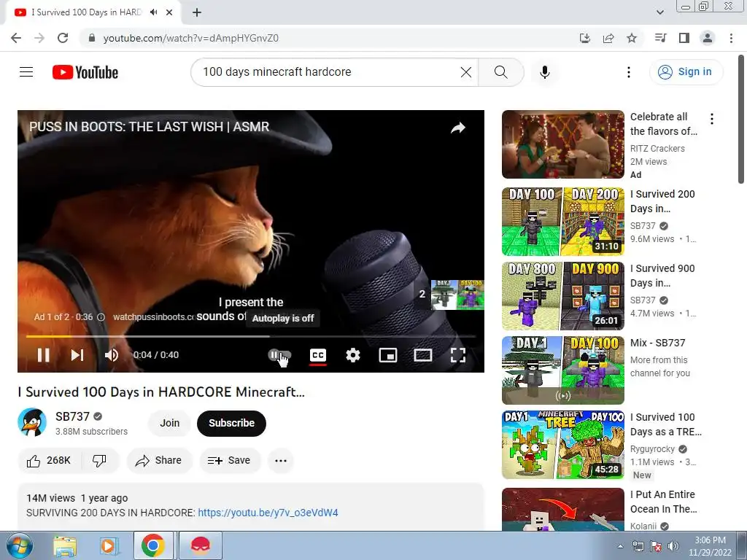
Task: Toggle the autoplay switch
Action: [279, 355]
